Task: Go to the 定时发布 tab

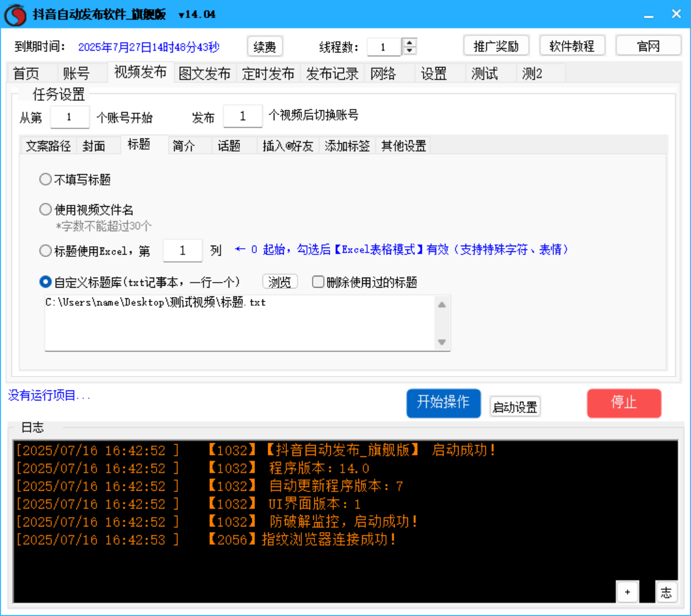Action: (x=268, y=74)
